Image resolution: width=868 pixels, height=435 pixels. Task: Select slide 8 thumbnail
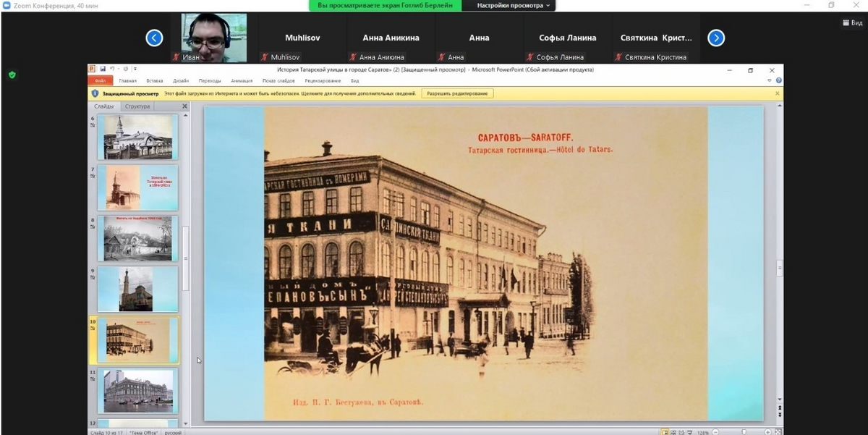[137, 238]
